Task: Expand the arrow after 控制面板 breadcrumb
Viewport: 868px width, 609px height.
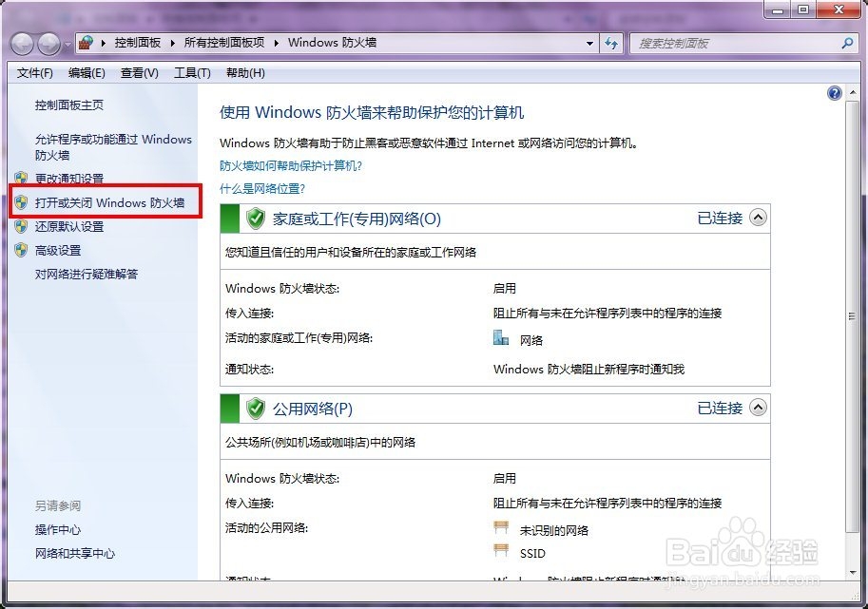Action: click(173, 43)
